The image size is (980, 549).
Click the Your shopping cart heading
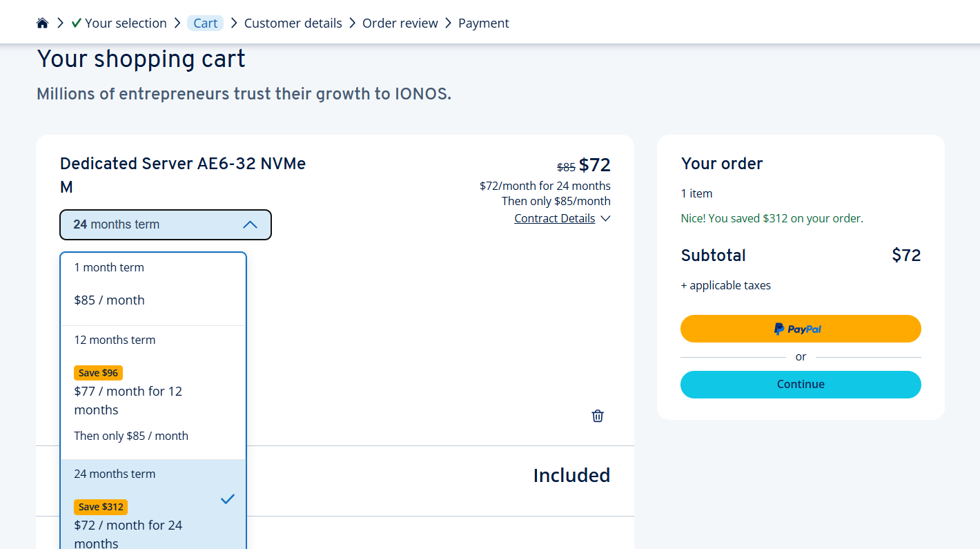click(x=141, y=59)
